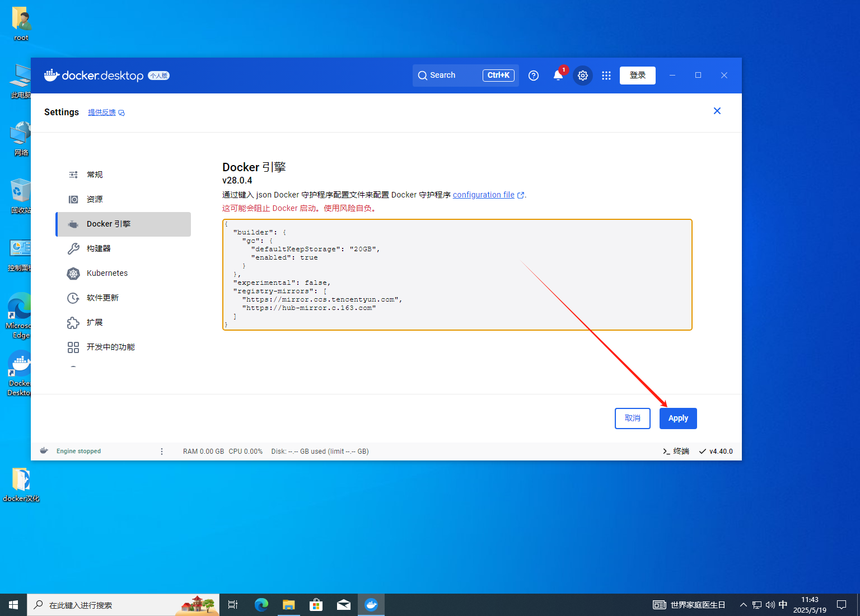
Task: Select the 资源 settings section
Action: click(123, 199)
